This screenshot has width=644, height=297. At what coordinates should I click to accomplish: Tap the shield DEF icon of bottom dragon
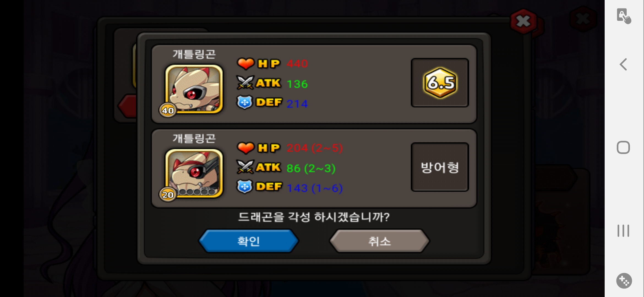pyautogui.click(x=245, y=186)
